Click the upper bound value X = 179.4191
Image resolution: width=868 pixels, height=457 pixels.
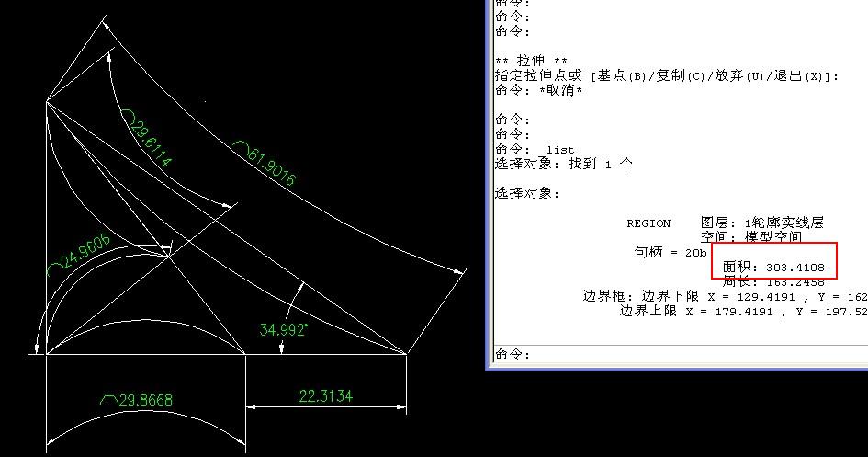click(729, 312)
